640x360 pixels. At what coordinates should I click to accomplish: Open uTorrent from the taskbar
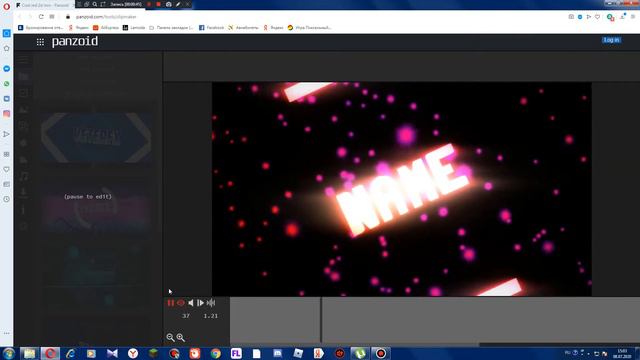pyautogui.click(x=360, y=353)
